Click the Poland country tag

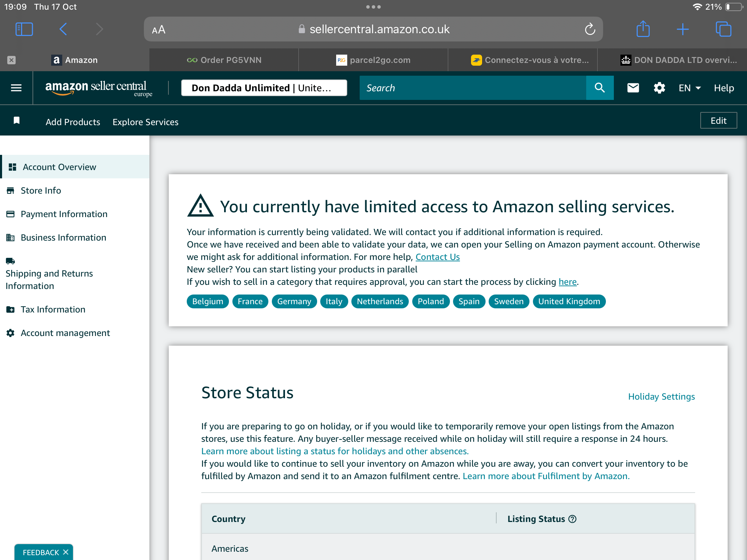[431, 301]
